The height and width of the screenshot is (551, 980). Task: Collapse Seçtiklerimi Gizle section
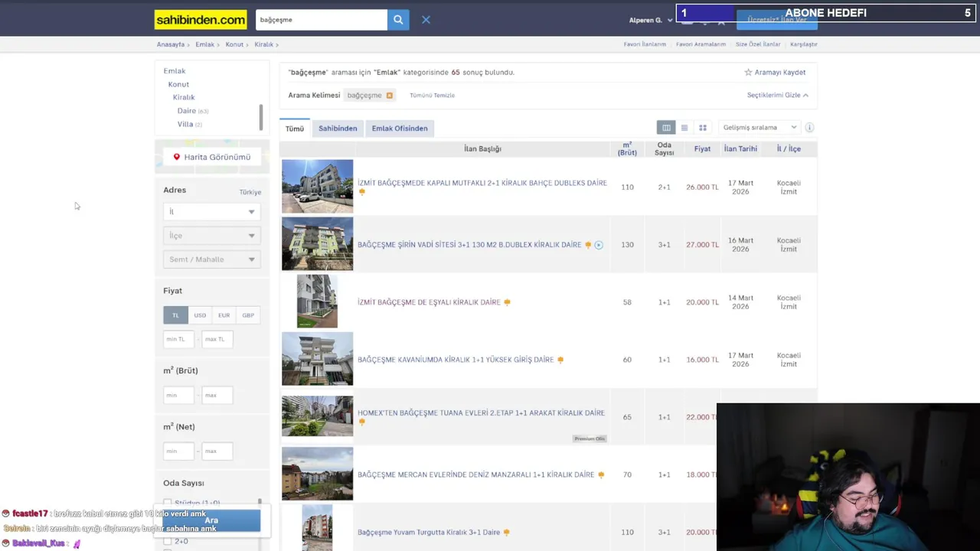tap(777, 95)
